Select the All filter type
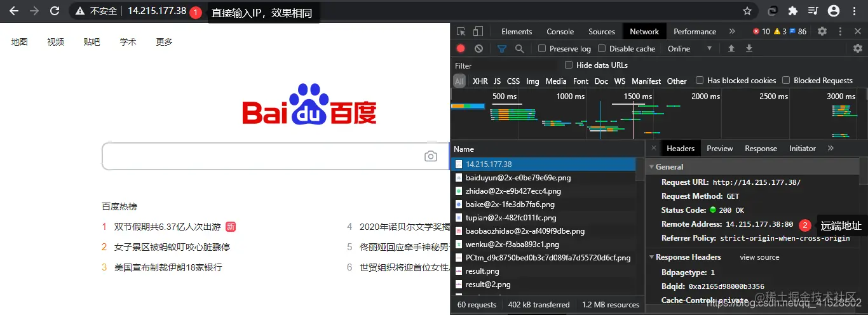Image resolution: width=868 pixels, height=315 pixels. (x=459, y=81)
